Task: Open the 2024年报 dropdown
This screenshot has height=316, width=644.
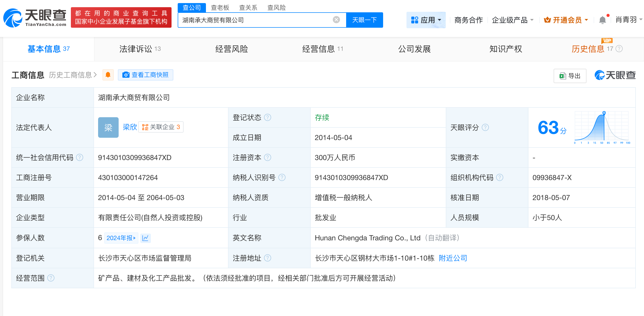Action: point(121,238)
